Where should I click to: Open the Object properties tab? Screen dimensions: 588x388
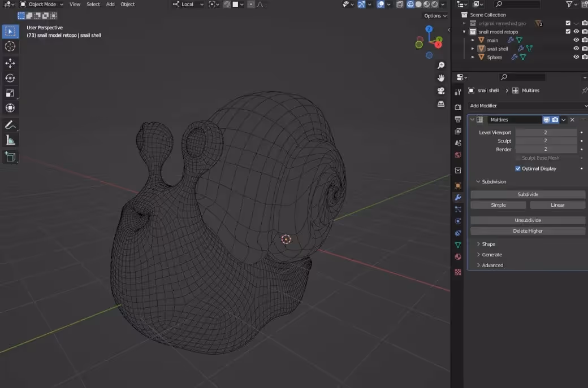458,185
